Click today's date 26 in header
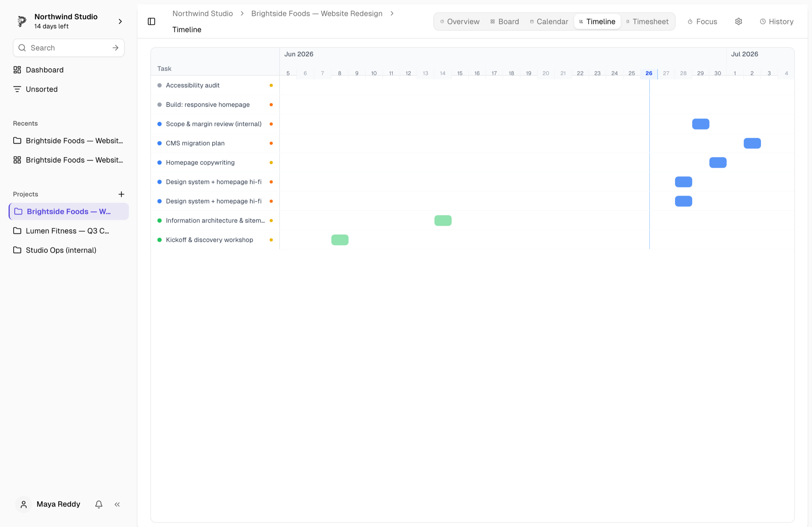This screenshot has width=812, height=527. click(649, 73)
